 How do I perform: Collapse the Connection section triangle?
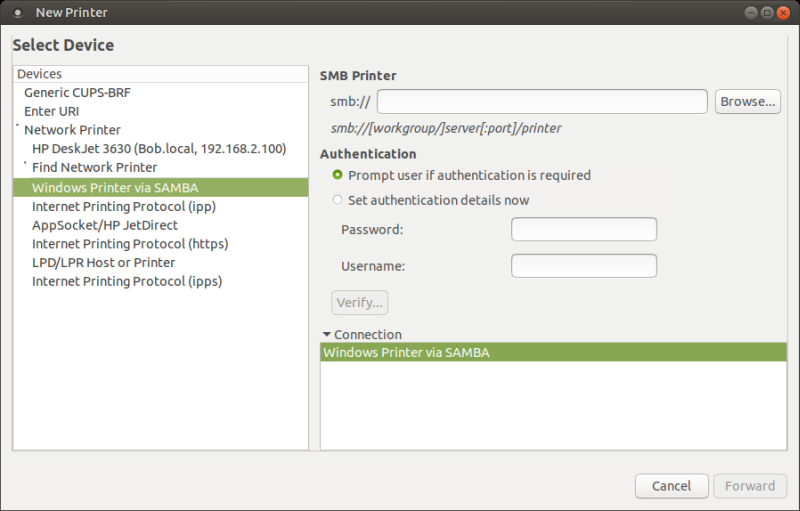(326, 334)
